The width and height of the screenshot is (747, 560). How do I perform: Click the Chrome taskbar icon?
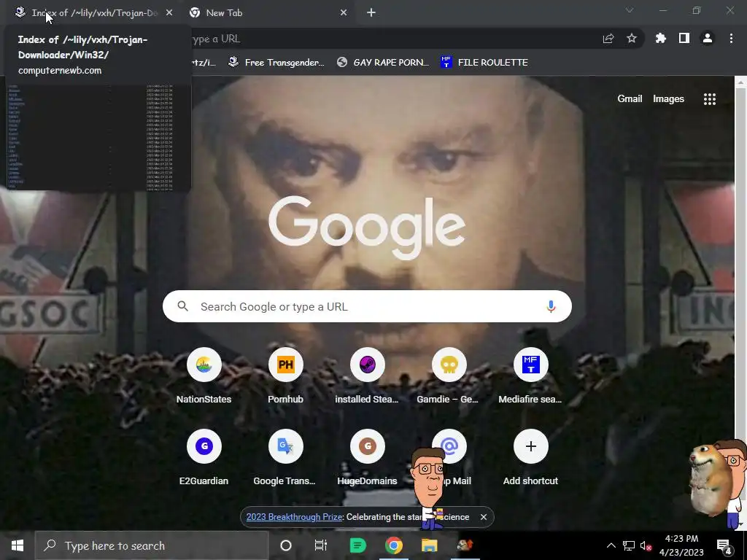click(393, 545)
